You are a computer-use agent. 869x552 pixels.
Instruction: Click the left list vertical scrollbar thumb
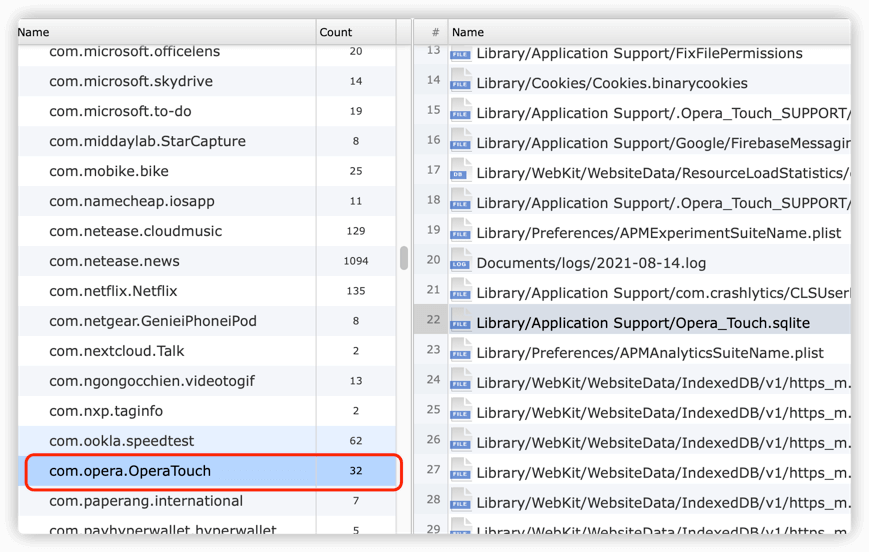pos(404,258)
